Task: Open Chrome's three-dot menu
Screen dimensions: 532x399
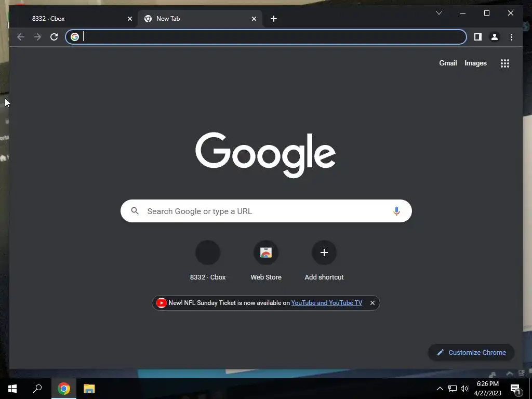Action: pos(511,37)
